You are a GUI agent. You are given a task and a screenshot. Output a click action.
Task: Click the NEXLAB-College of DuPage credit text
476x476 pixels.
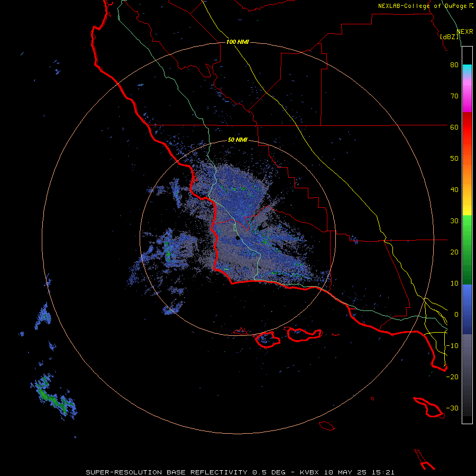[x=425, y=6]
